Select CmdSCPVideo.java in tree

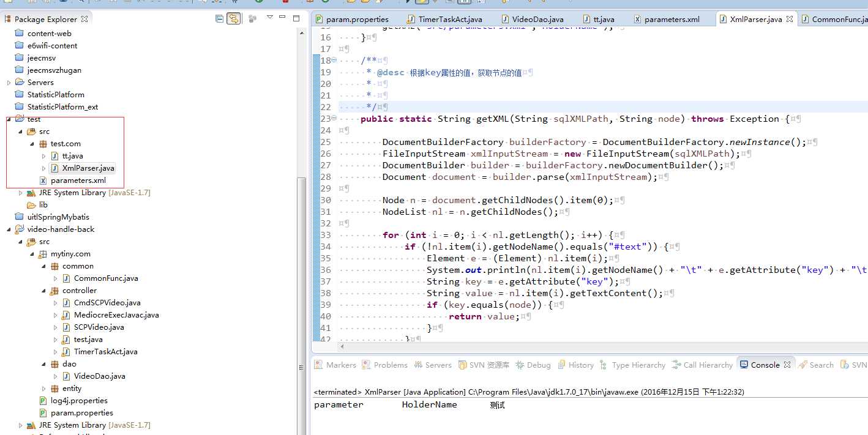pyautogui.click(x=107, y=303)
